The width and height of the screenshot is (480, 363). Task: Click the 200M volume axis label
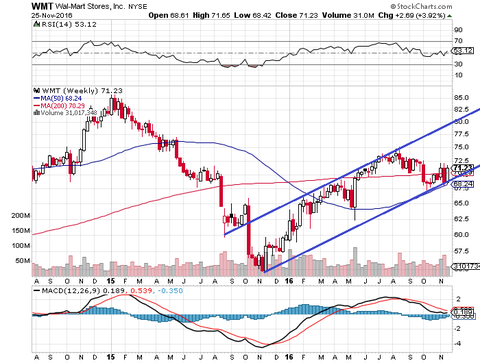click(21, 216)
